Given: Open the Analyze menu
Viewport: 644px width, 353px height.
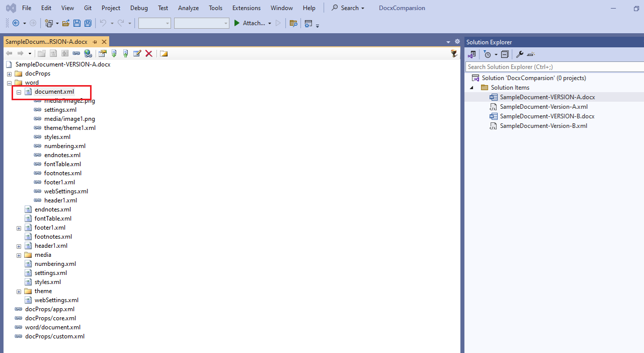Looking at the screenshot, I should click(188, 8).
